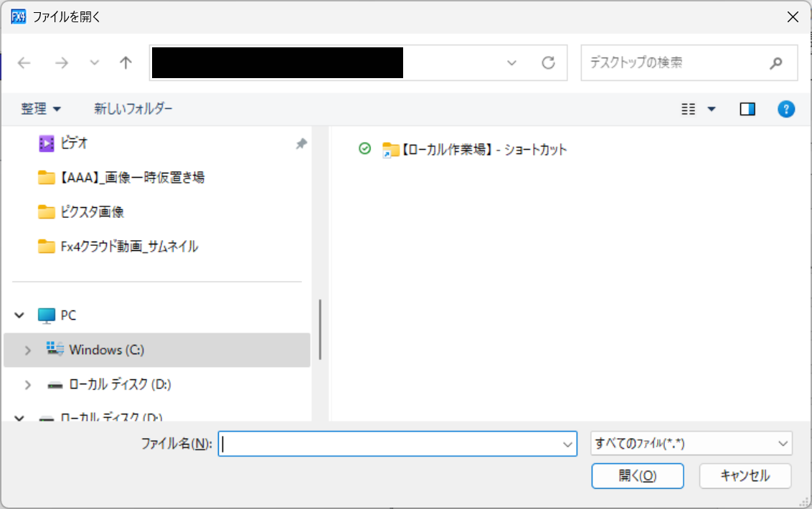Refresh the current folder view
812x509 pixels.
pos(549,63)
